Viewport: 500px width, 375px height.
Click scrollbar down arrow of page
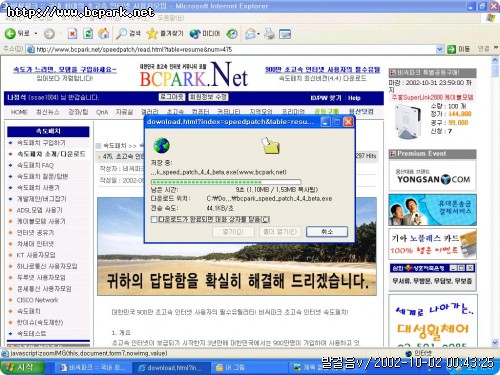[495, 342]
